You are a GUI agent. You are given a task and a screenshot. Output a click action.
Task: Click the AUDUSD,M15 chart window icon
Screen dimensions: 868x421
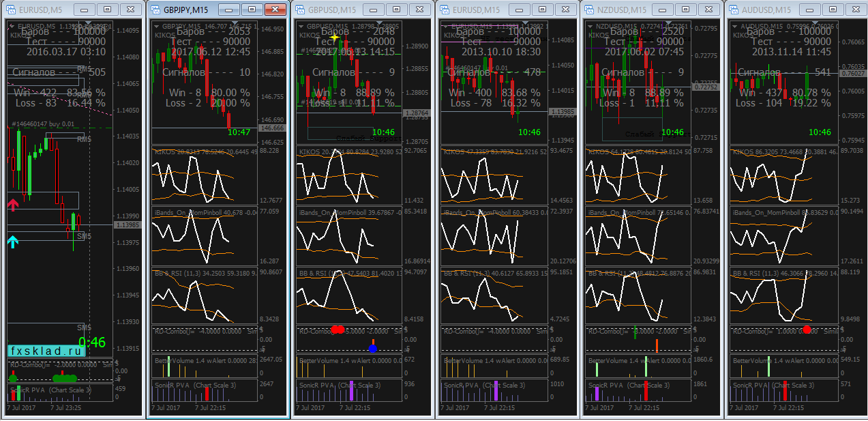[x=734, y=10]
